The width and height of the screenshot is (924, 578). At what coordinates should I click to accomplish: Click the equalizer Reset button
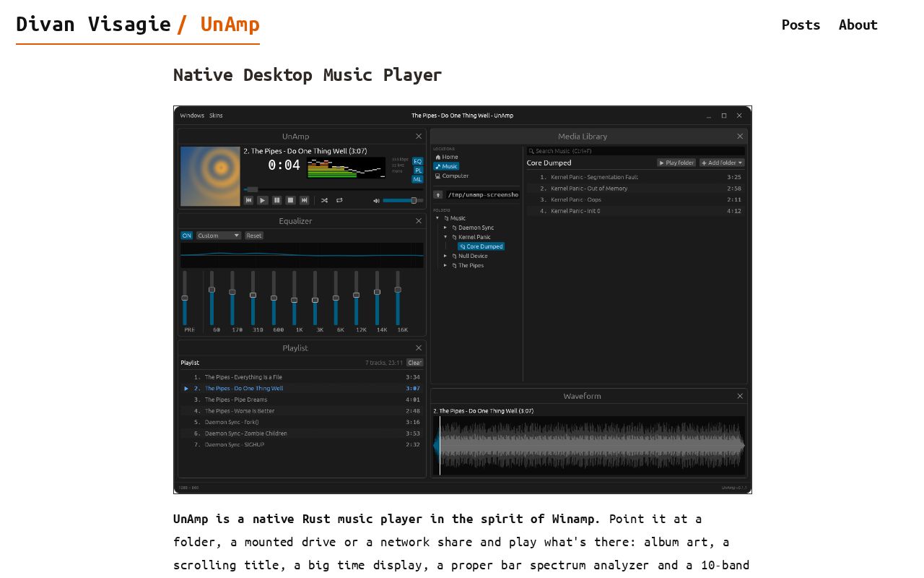tap(254, 236)
